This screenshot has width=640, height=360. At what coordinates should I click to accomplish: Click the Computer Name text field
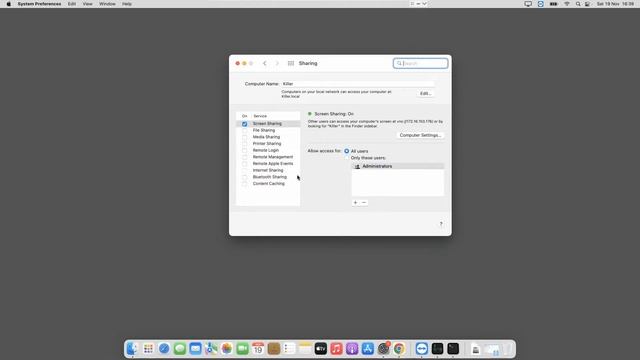click(x=358, y=84)
